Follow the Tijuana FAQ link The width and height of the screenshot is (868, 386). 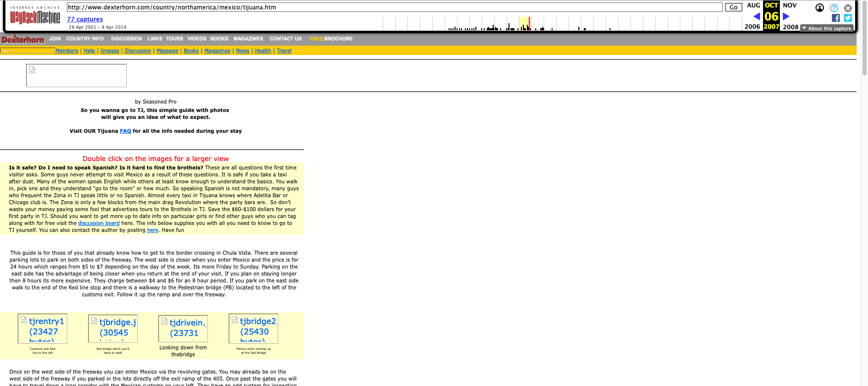[125, 131]
